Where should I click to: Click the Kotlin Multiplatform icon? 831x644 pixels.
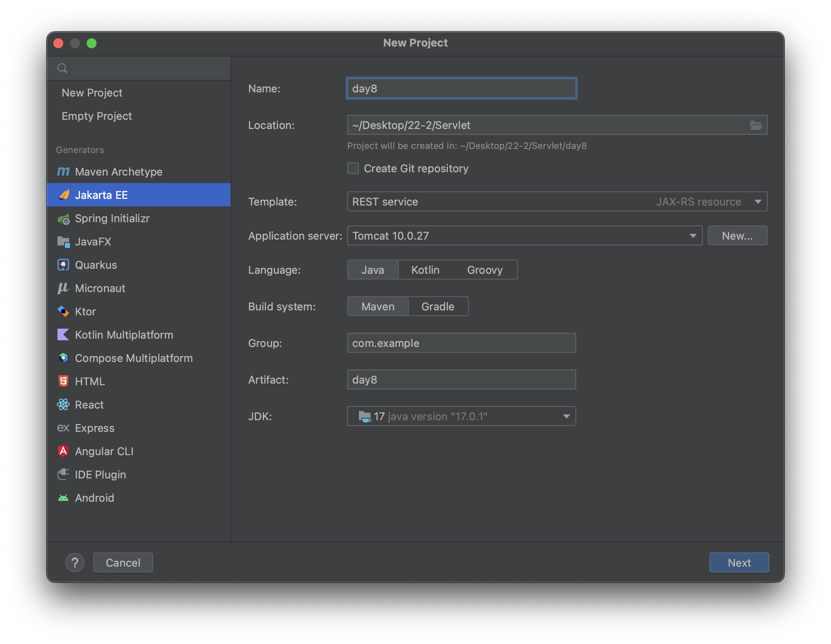coord(63,335)
